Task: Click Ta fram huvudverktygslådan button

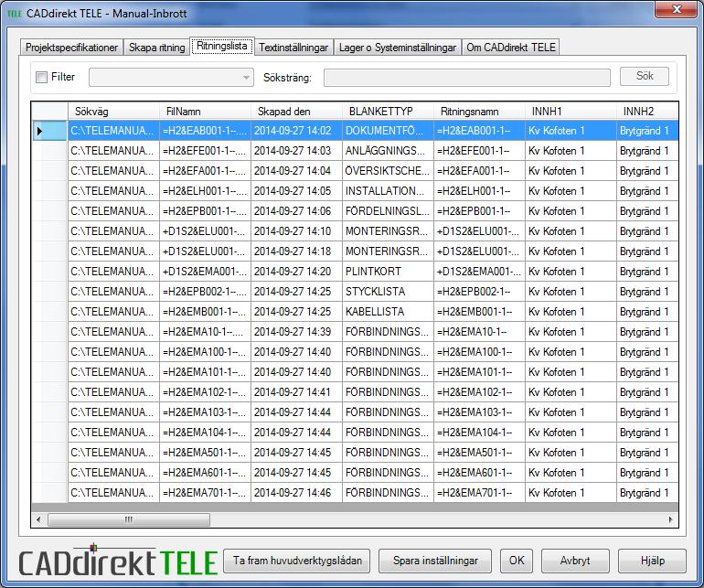Action: point(297,561)
